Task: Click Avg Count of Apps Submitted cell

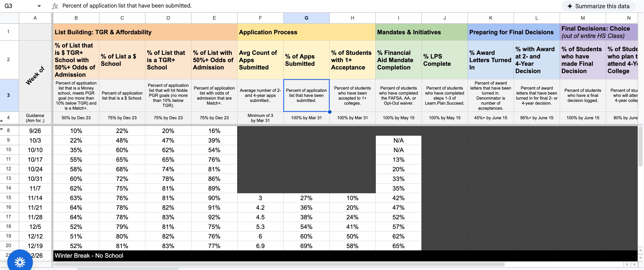Action: pyautogui.click(x=260, y=60)
